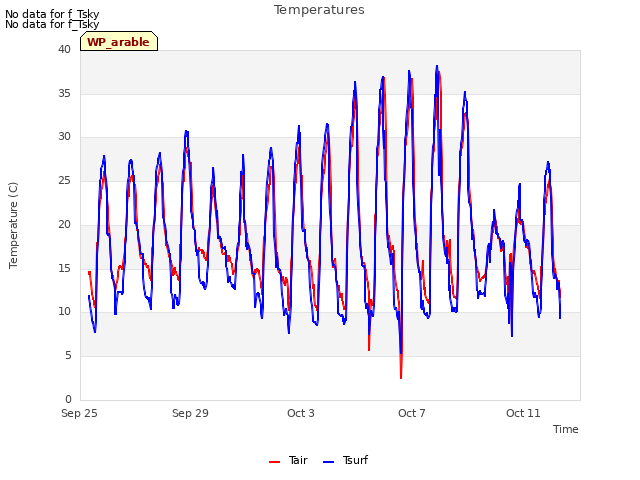Image resolution: width=640 pixels, height=480 pixels.
Task: Click the red Tair legend color marker
Action: point(274,462)
